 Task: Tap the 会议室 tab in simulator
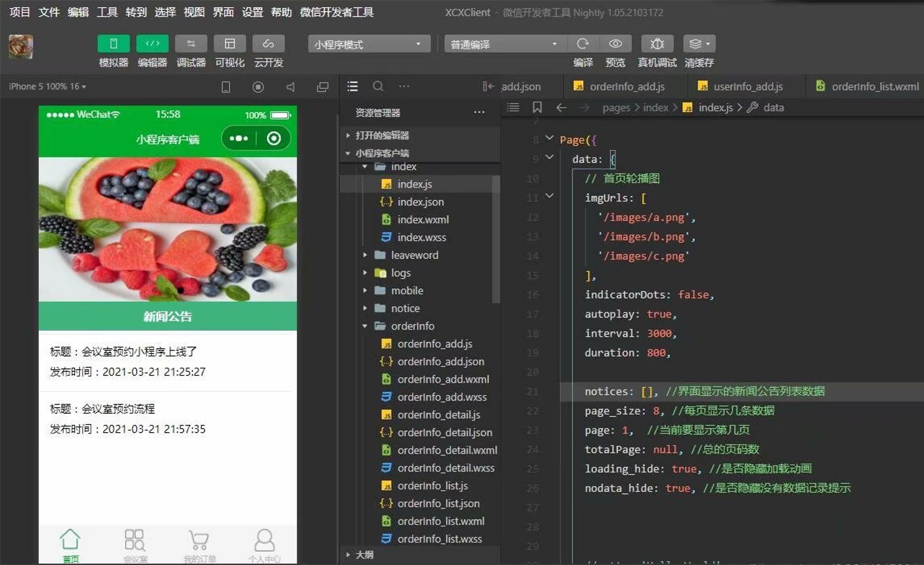135,545
